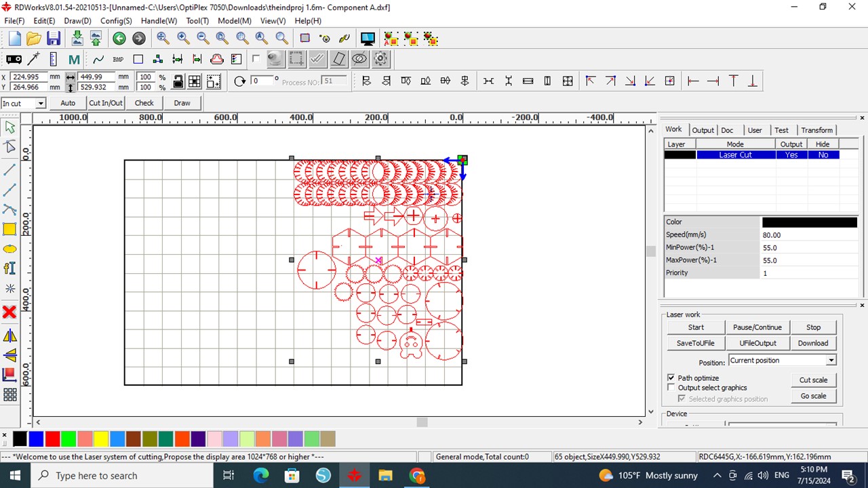Viewport: 868px width, 488px height.
Task: Toggle Output Yes cell for Laser Cut layer
Action: (791, 155)
